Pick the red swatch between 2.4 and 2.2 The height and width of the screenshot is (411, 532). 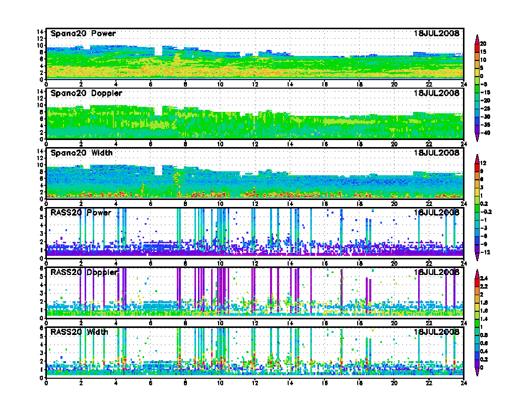(477, 283)
